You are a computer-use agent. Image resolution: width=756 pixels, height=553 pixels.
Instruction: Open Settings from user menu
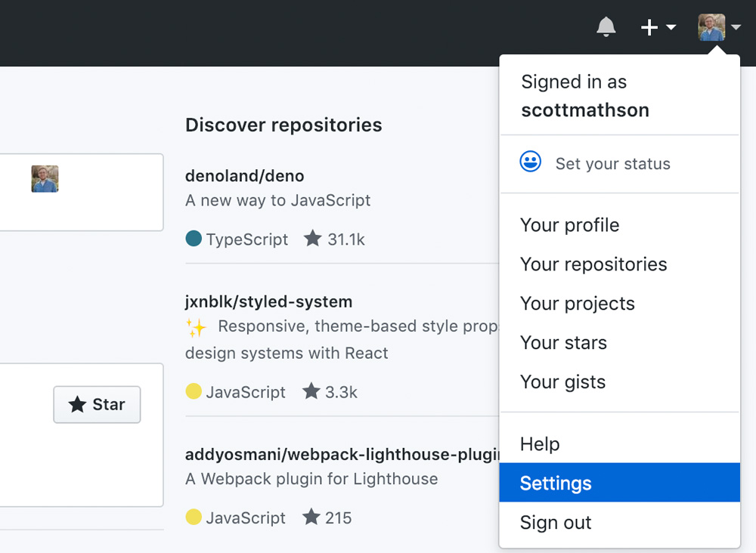[x=620, y=483]
